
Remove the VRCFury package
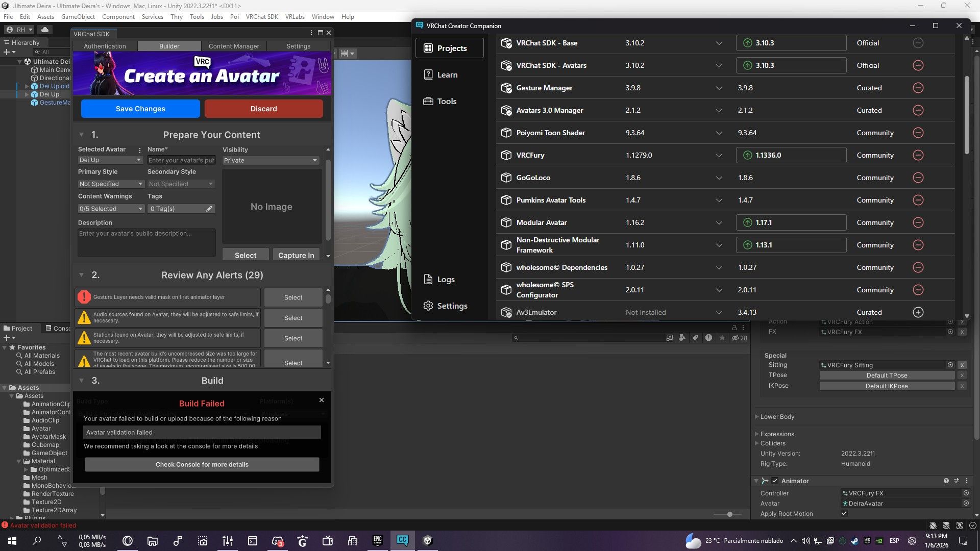[x=918, y=155]
